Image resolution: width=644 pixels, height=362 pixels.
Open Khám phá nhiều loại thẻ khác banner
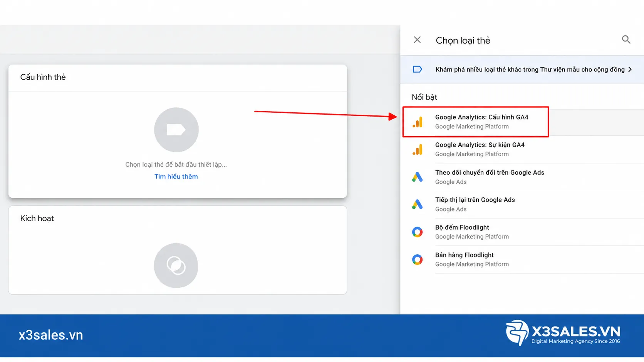pyautogui.click(x=522, y=69)
